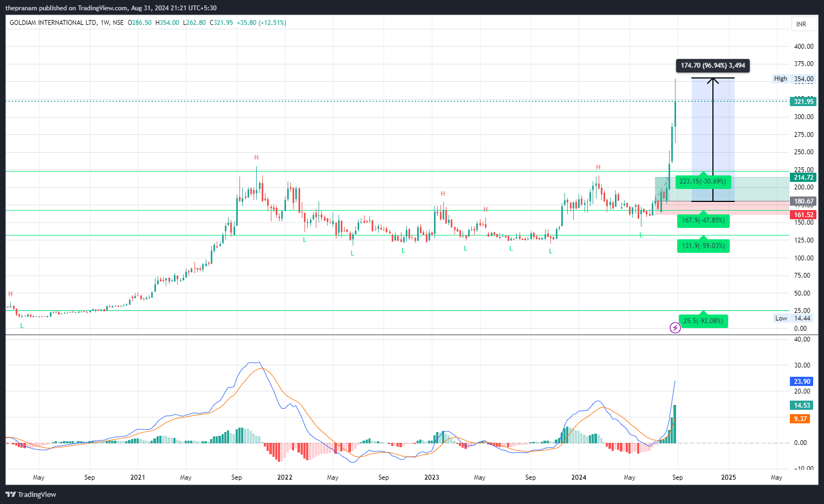Screen dimensions: 824x504
Task: Click the open value O286.50
Action: click(140, 23)
